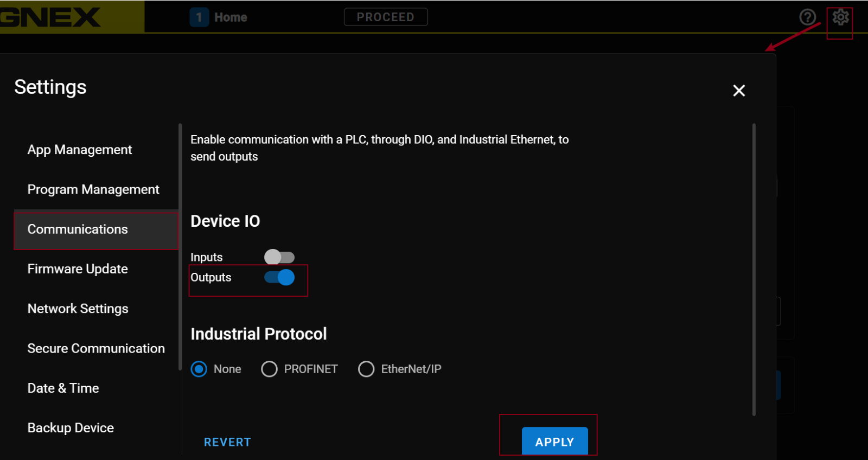Screen dimensions: 868x460
Task: Click the PROCEED button
Action: click(x=386, y=17)
